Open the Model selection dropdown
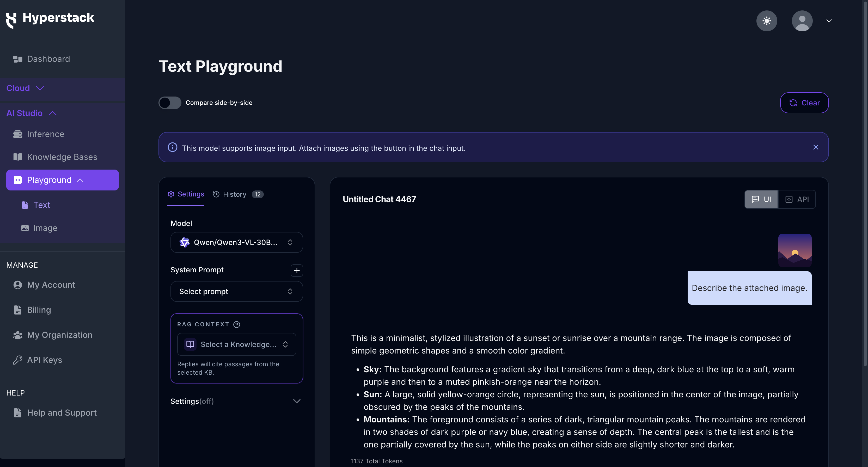The image size is (868, 467). click(x=236, y=242)
